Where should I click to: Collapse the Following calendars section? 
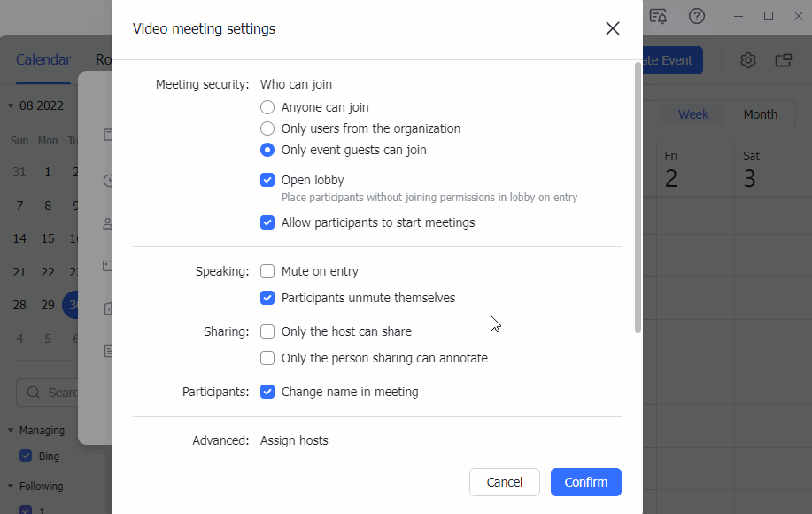click(x=11, y=487)
